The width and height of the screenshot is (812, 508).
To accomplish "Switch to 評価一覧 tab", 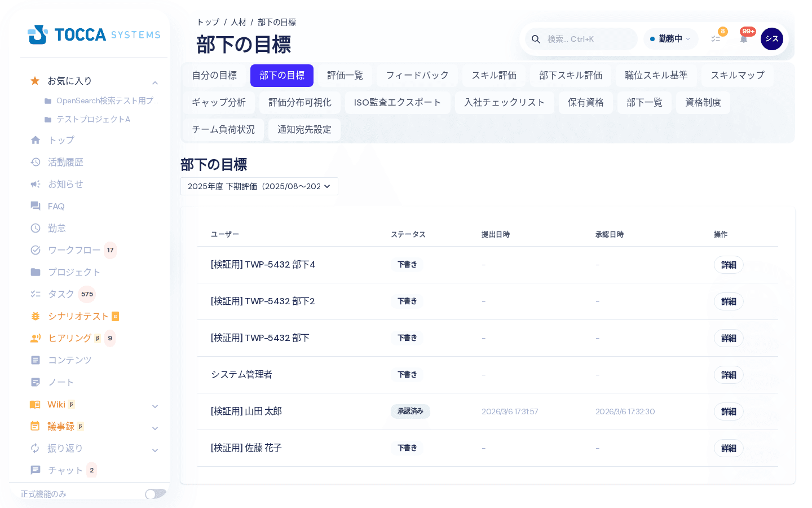I will pos(345,76).
